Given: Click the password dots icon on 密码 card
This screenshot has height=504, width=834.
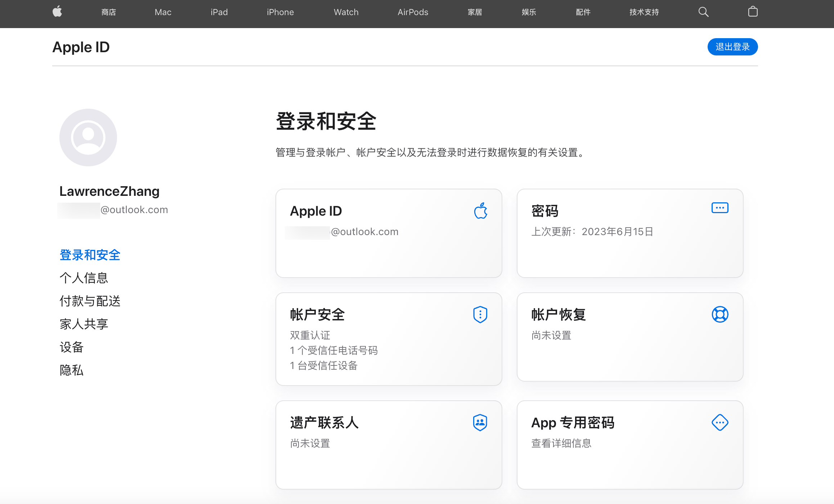Looking at the screenshot, I should [x=720, y=208].
